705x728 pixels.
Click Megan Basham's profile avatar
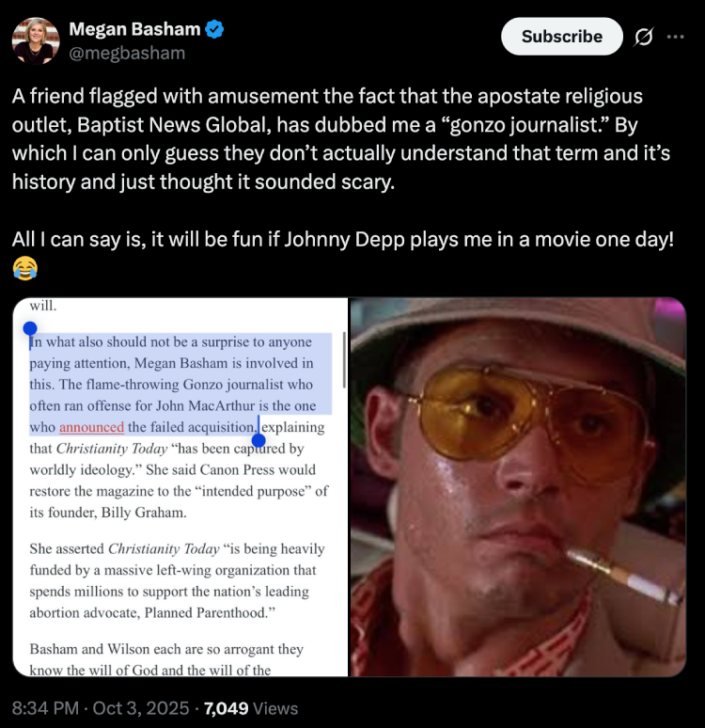[x=36, y=40]
